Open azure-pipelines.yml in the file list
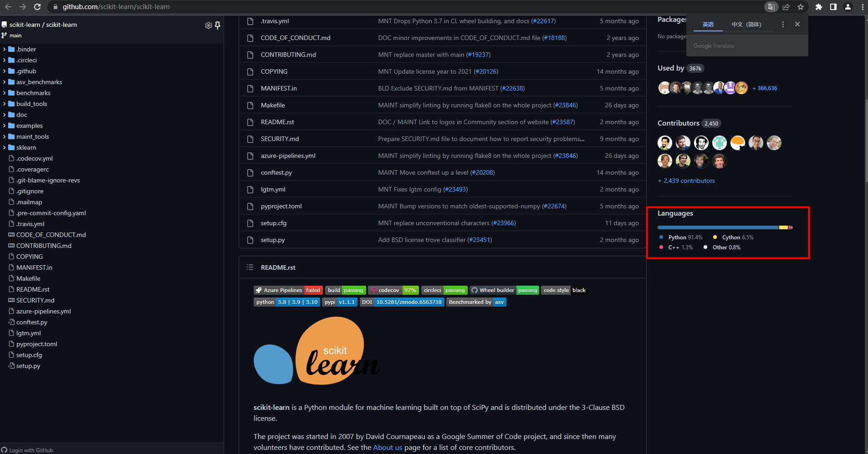This screenshot has height=454, width=868. (x=288, y=156)
